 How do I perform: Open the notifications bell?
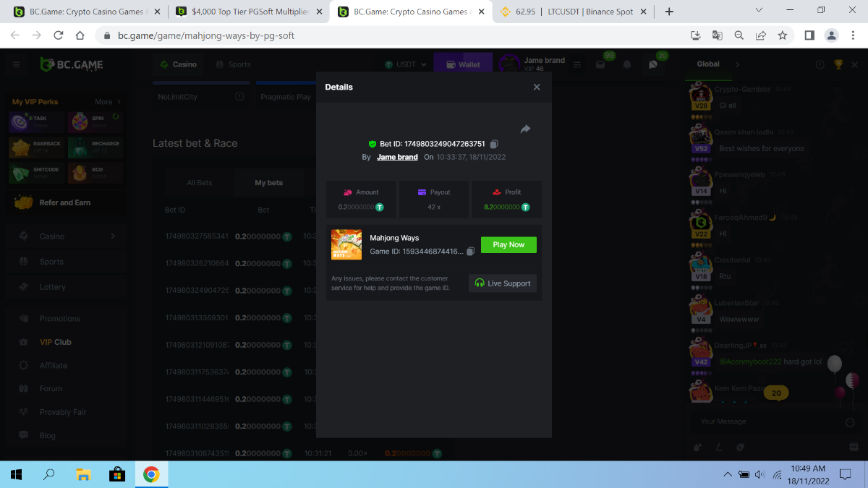click(627, 64)
